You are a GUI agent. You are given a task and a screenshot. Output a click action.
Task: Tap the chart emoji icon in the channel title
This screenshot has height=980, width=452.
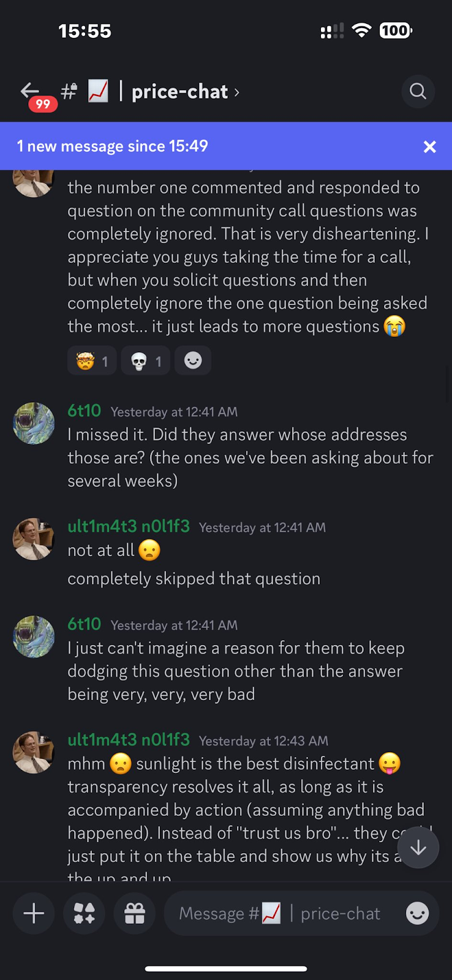coord(98,91)
